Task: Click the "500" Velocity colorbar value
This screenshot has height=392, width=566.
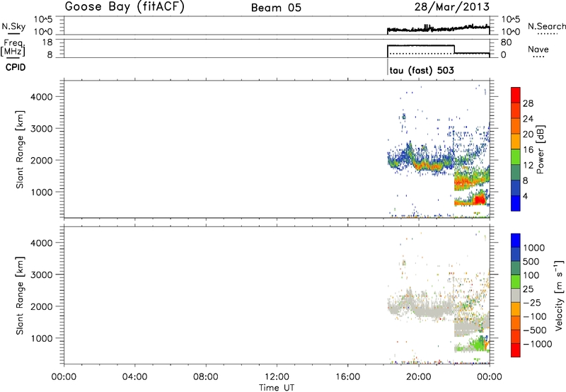Action: [x=531, y=262]
